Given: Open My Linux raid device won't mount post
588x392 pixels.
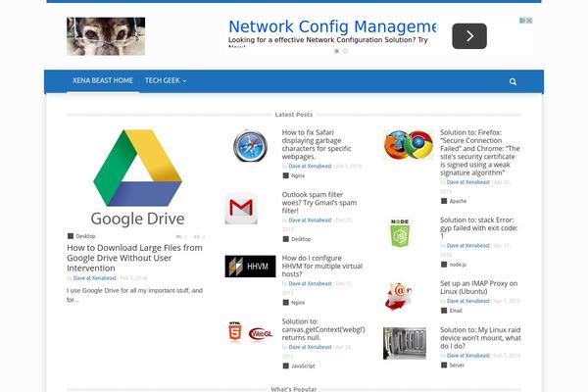Looking at the screenshot, I should click(x=480, y=337).
